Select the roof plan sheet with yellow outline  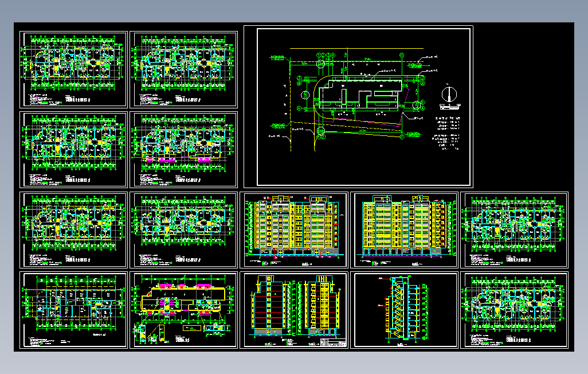coord(184,310)
